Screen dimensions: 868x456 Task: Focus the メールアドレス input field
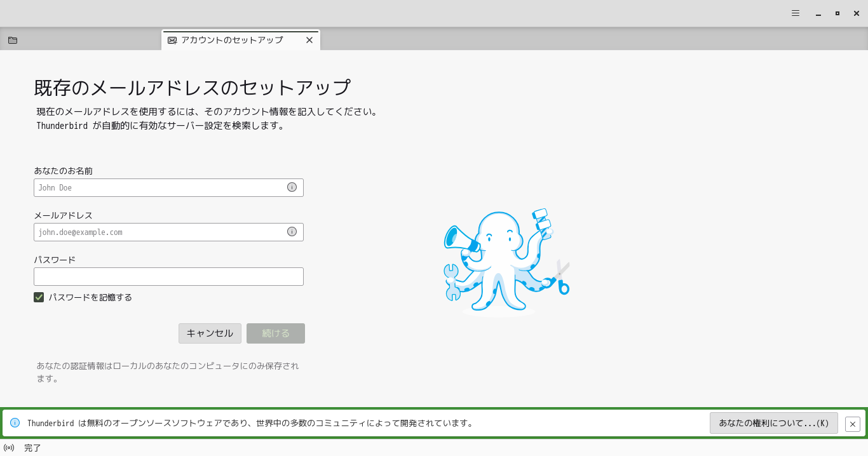click(x=168, y=232)
